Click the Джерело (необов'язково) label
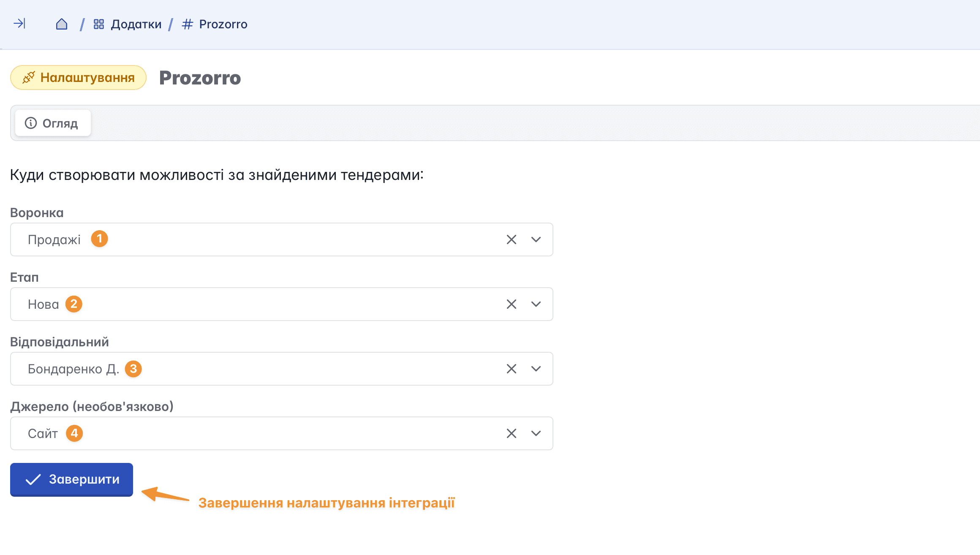 92,406
